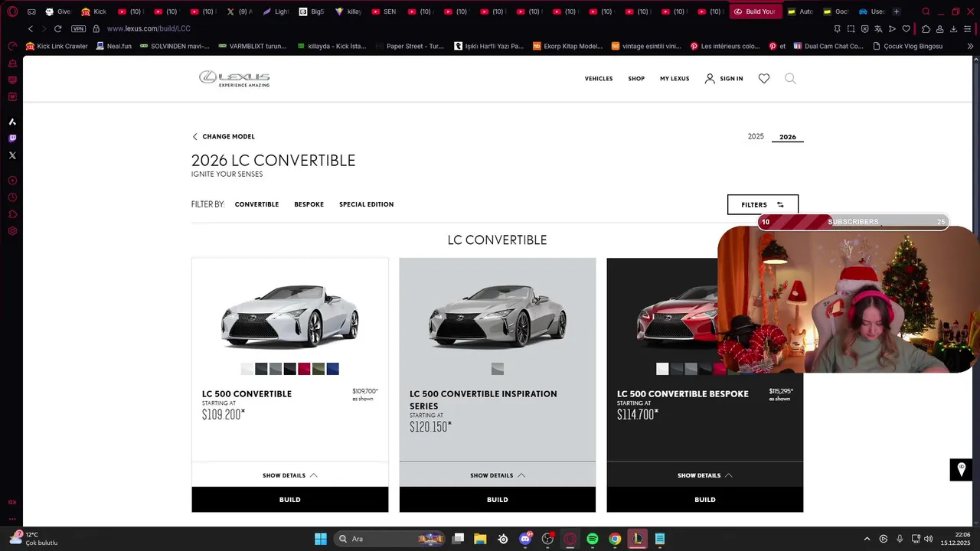The width and height of the screenshot is (980, 551).
Task: Filter by Special Edition
Action: pyautogui.click(x=366, y=204)
